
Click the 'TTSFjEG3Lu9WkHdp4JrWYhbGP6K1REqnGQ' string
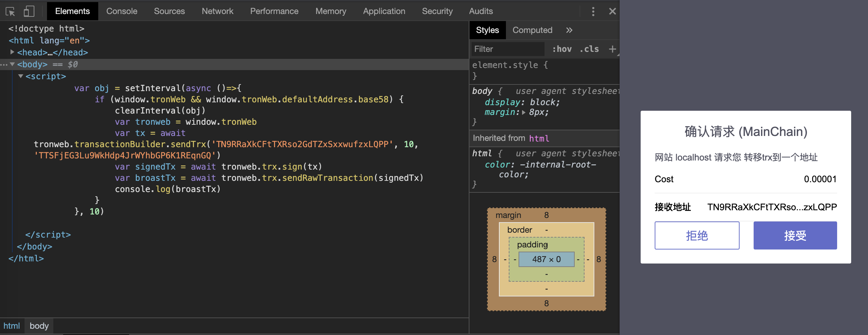pos(125,156)
